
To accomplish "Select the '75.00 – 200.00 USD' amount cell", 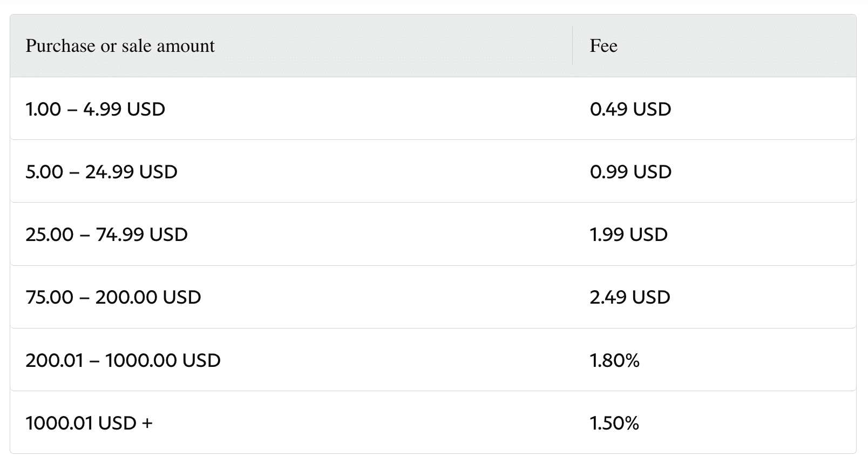I will tap(291, 297).
